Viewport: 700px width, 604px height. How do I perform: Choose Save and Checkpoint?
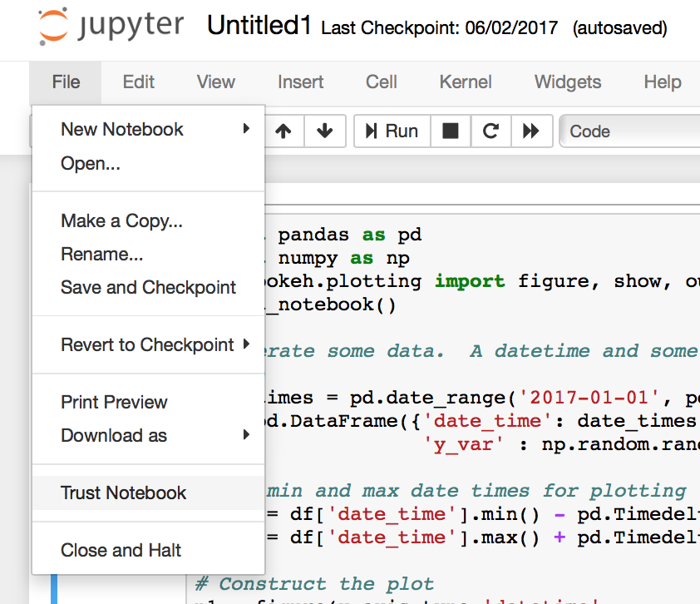click(148, 287)
